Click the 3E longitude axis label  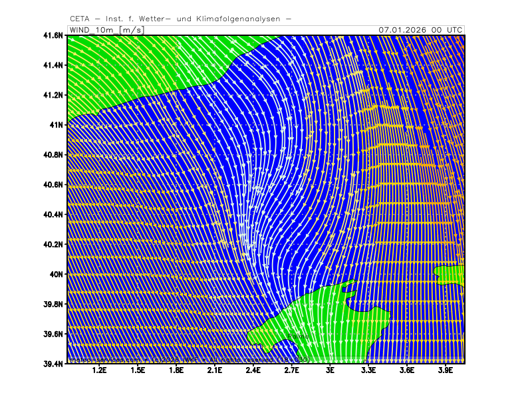click(x=330, y=370)
